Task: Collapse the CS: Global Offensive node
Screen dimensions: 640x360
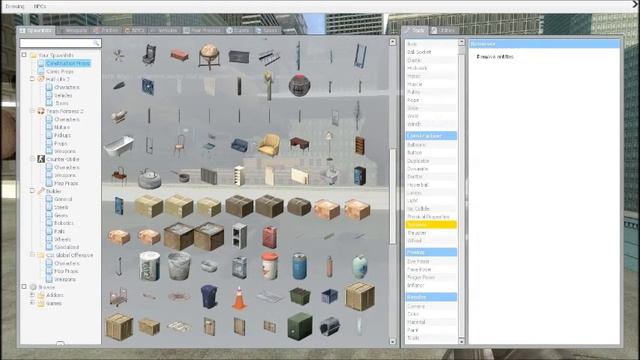Action: (32, 255)
